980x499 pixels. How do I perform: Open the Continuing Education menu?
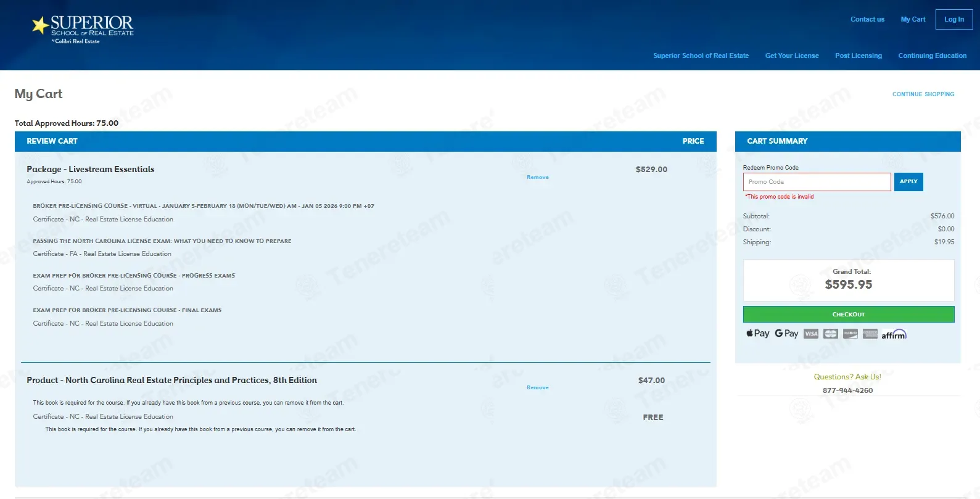[x=932, y=56]
